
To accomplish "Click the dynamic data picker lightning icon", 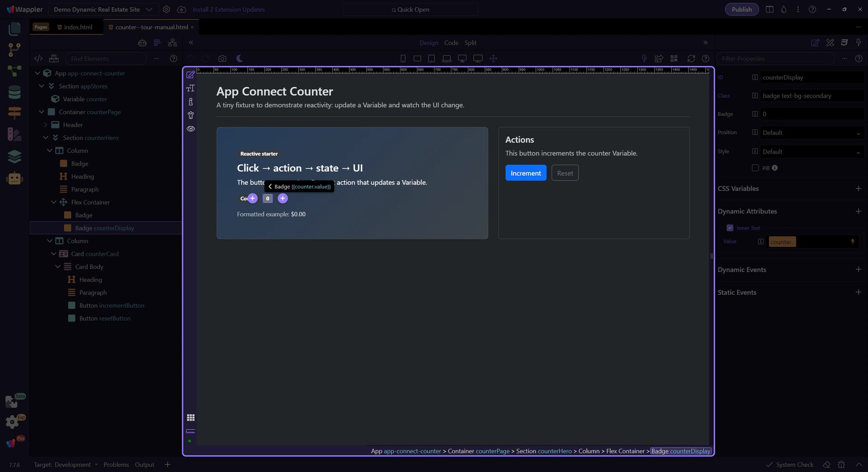I will coord(853,242).
